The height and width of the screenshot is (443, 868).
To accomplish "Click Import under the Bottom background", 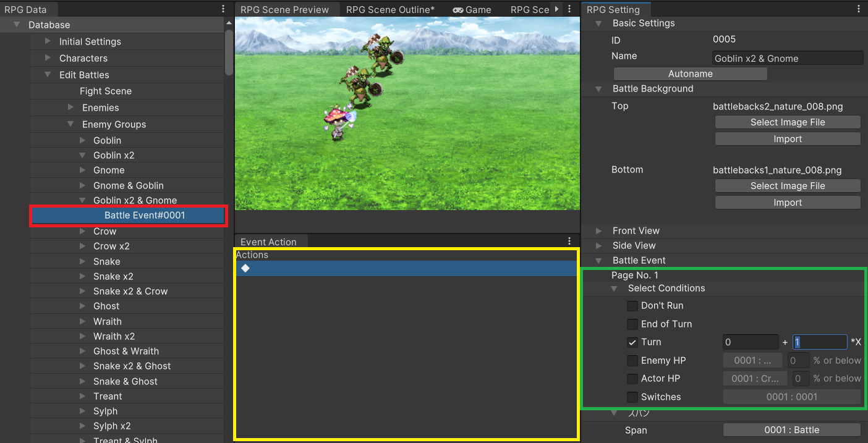I will (x=788, y=203).
